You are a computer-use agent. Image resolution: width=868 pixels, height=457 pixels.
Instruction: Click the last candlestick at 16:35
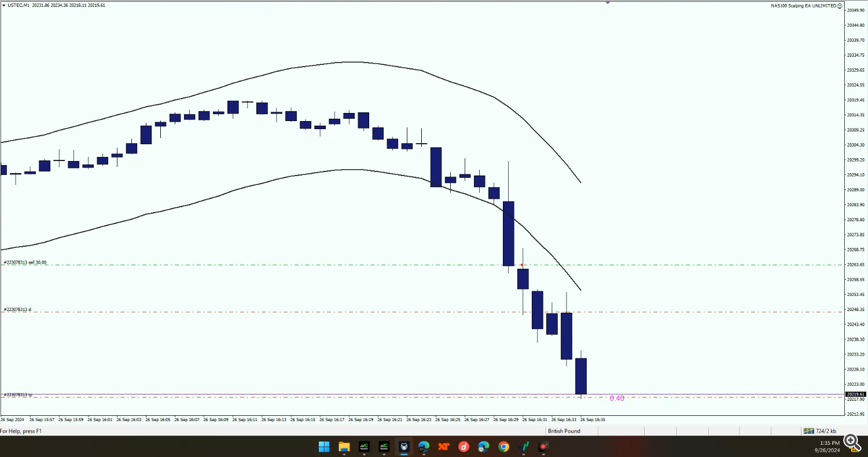pos(581,376)
